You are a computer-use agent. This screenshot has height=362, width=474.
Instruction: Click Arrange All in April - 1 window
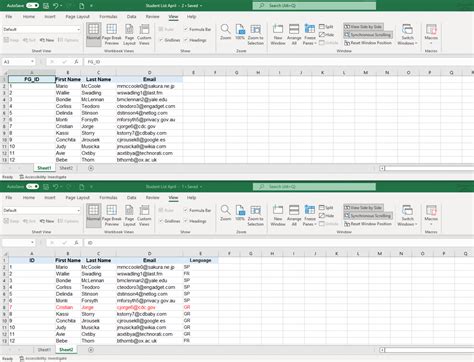click(x=294, y=215)
